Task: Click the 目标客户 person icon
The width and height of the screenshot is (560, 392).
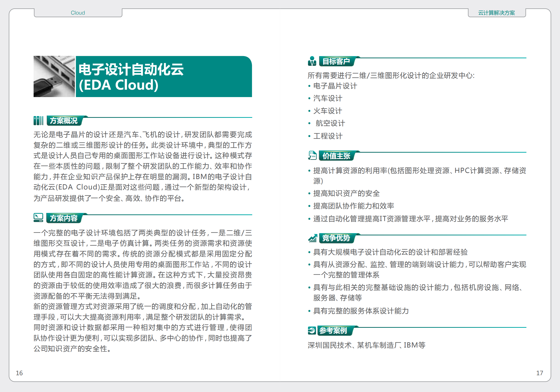Action: 313,61
